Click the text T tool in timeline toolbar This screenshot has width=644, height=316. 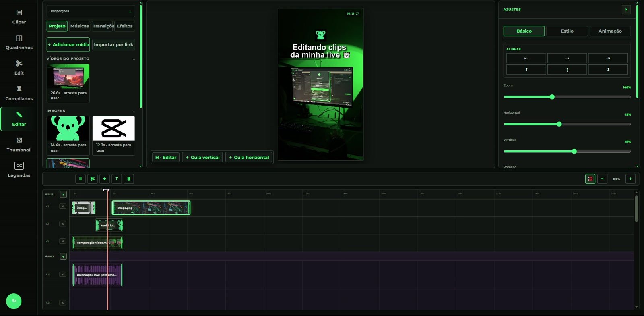tap(117, 179)
